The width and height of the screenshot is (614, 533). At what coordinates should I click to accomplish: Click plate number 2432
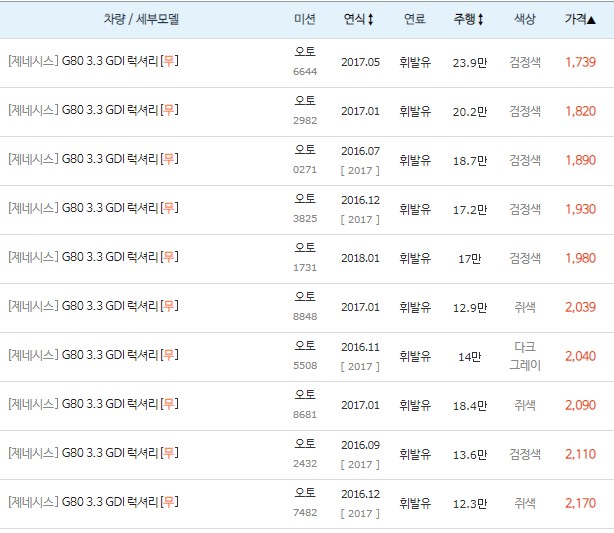click(305, 463)
